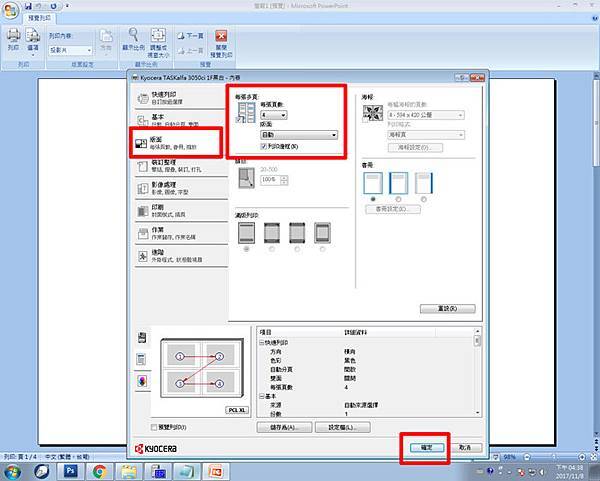Open the customize quick access toolbar arrow
Viewport: 600px width, 481px height.
(x=67, y=6)
